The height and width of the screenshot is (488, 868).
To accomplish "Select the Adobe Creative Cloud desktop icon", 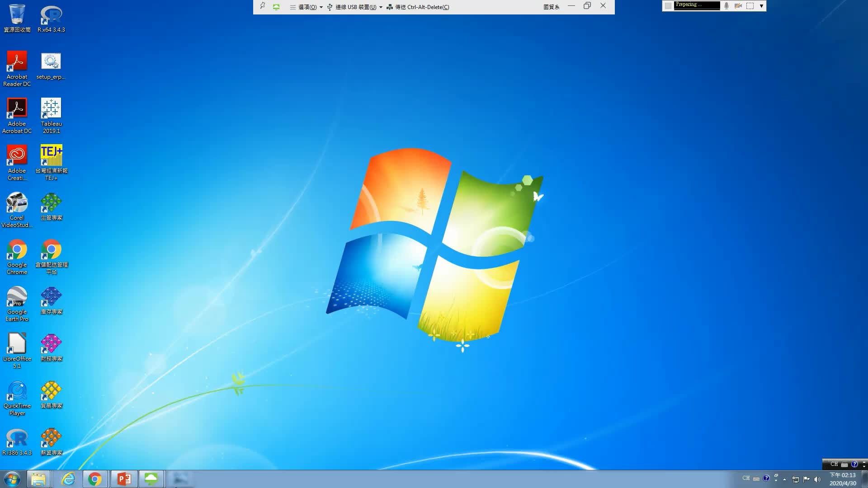I will tap(17, 163).
